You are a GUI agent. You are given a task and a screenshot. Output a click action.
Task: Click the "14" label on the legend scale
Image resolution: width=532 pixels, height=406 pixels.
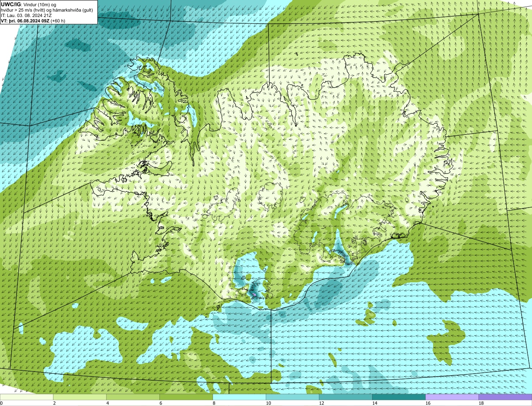pos(375,403)
